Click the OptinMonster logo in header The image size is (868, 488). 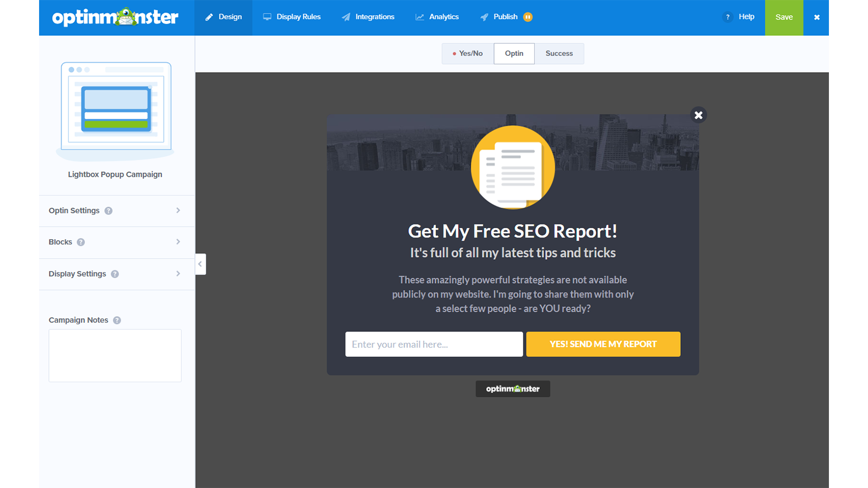click(x=115, y=17)
